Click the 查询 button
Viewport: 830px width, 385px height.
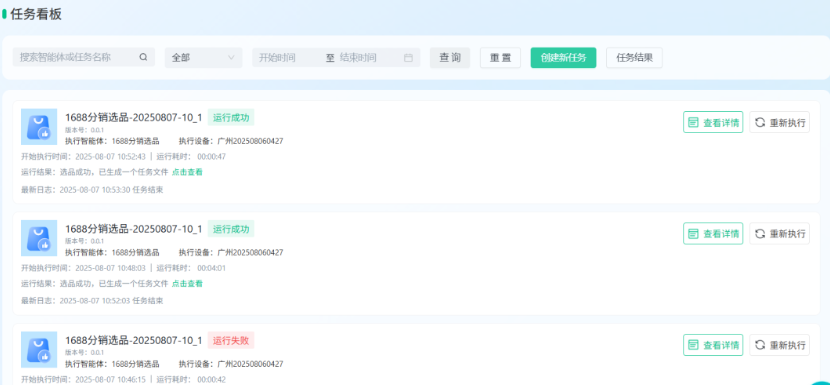[x=450, y=58]
